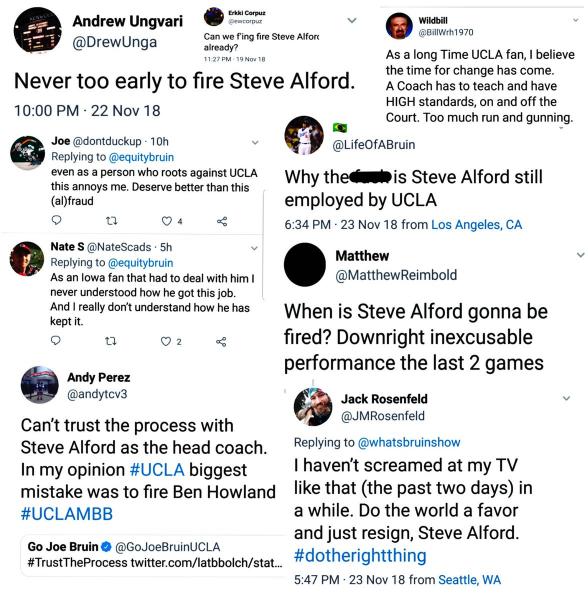The height and width of the screenshot is (600, 588).
Task: Retweet Joe's tweet about (al)fraud
Action: point(111,221)
